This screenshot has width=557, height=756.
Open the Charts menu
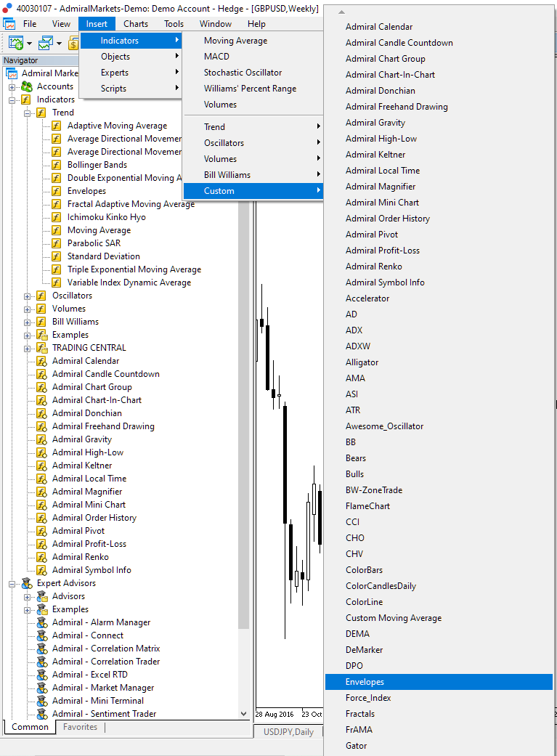click(x=136, y=24)
